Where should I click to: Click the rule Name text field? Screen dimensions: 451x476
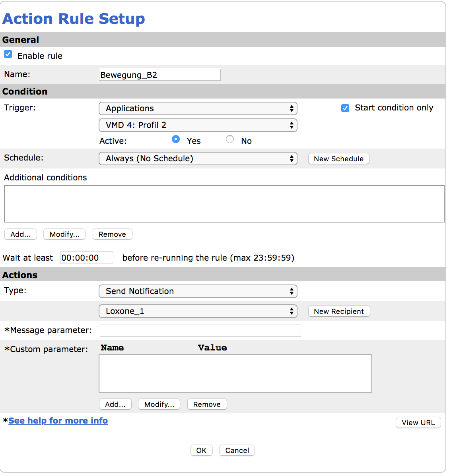tap(159, 75)
